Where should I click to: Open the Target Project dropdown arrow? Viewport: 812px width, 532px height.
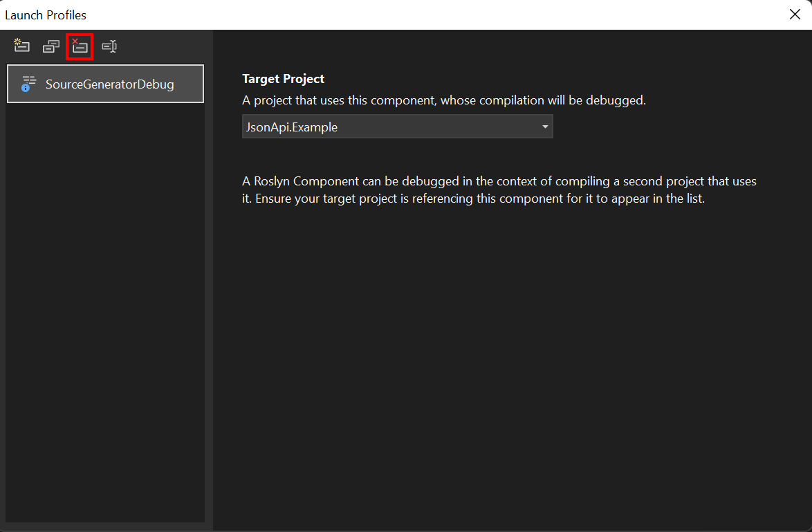pos(545,127)
